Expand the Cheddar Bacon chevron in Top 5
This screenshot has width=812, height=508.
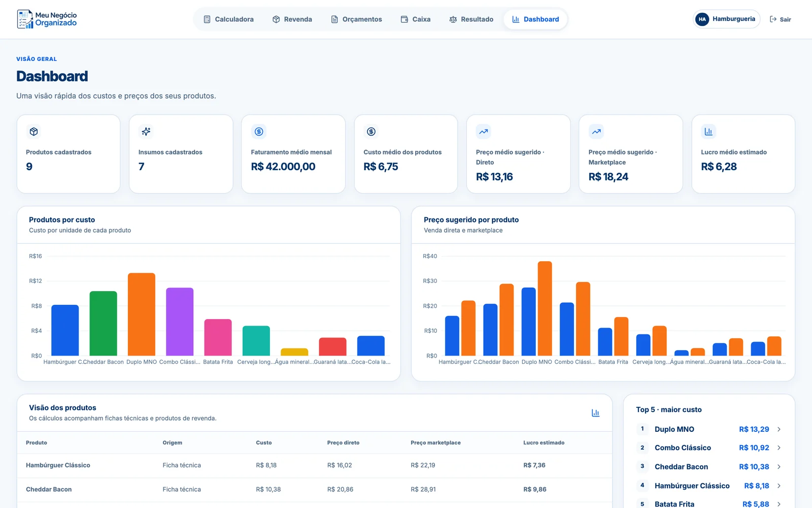pyautogui.click(x=779, y=467)
